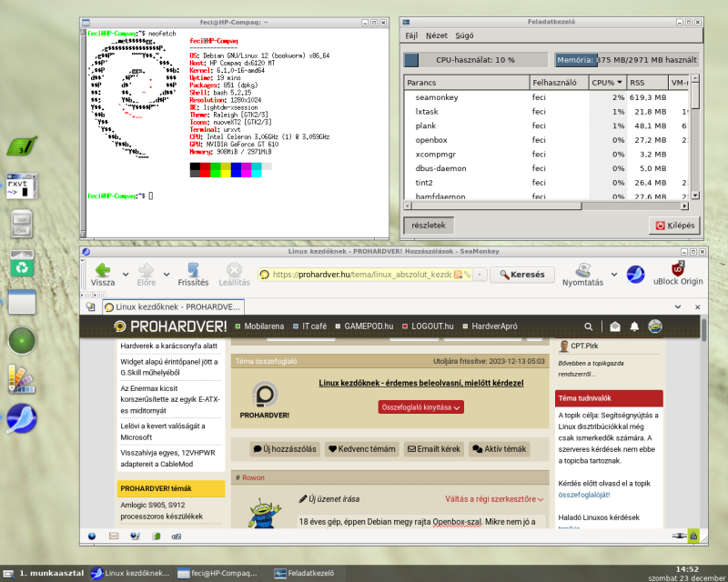Click the Előre forward arrow in SeaMonkey
Viewport: 728px width, 582px height.
coord(146,270)
